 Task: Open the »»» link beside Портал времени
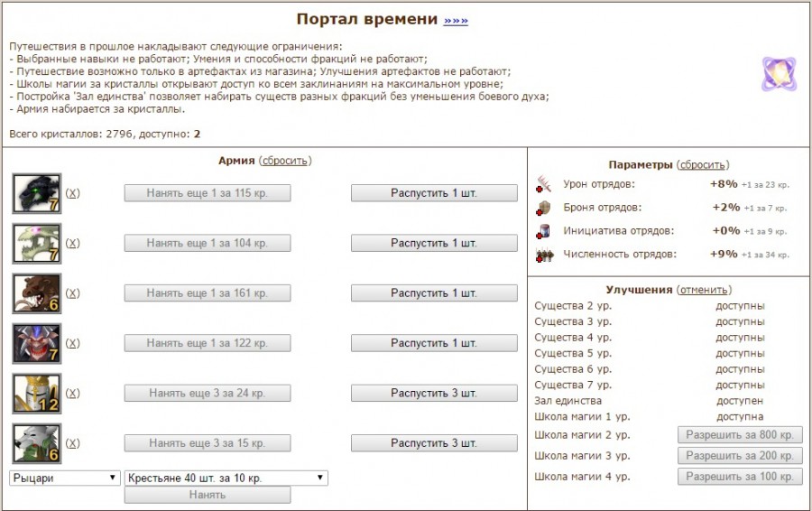click(456, 20)
